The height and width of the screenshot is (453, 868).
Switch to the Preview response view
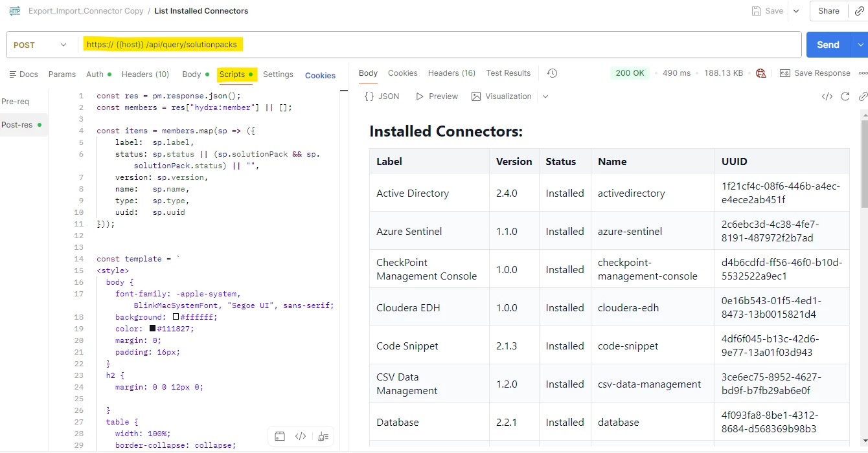point(437,96)
